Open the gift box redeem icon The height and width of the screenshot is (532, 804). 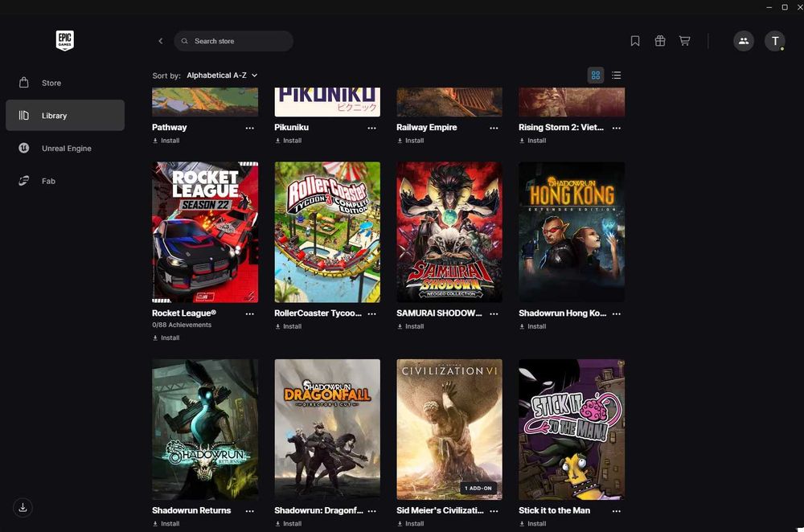click(660, 41)
